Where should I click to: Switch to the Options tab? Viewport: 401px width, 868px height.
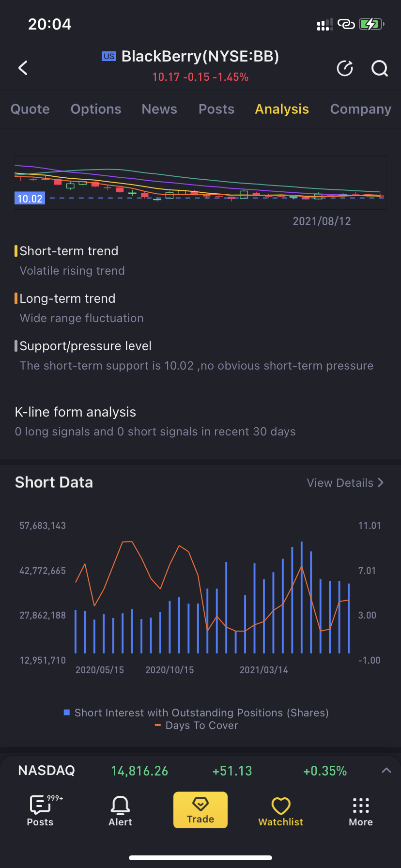(96, 109)
